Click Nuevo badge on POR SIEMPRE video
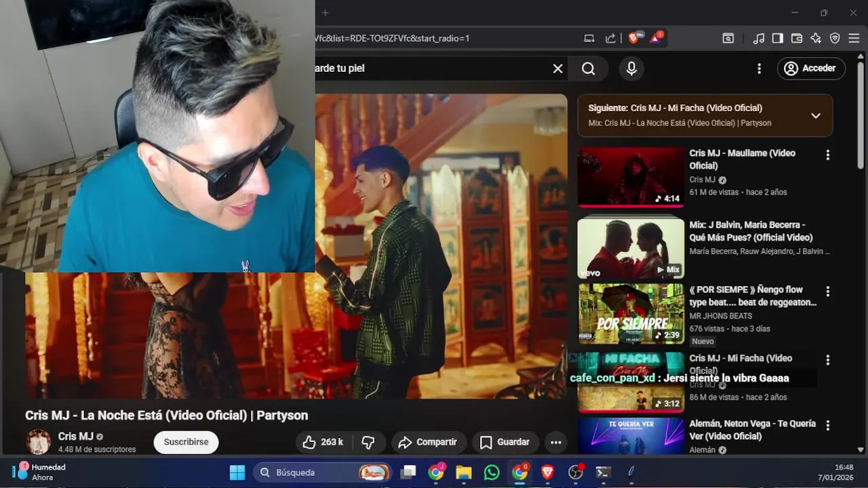The image size is (868, 488). [703, 342]
